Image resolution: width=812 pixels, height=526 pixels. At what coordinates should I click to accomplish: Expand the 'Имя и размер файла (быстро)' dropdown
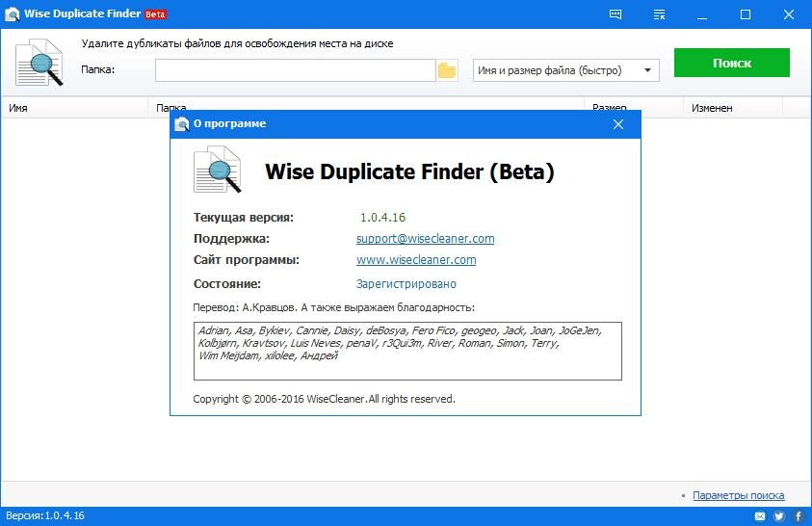[566, 70]
